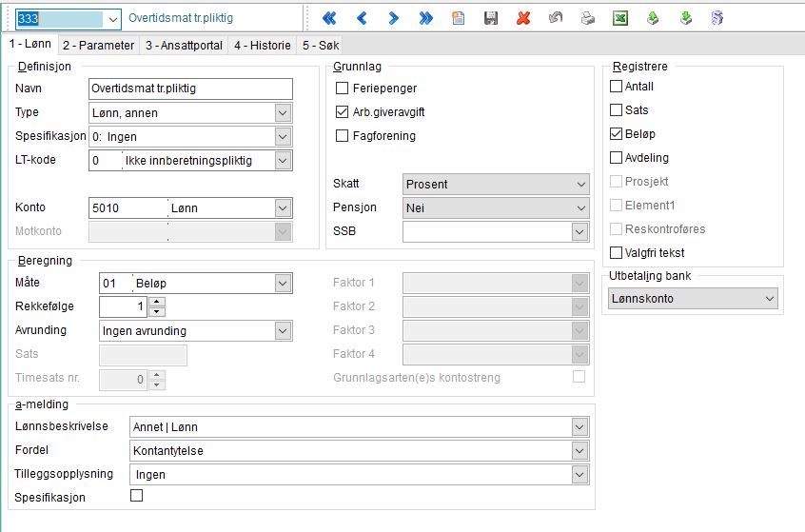
Task: Increase Rekkefølge with the up stepper arrow
Action: [x=157, y=302]
